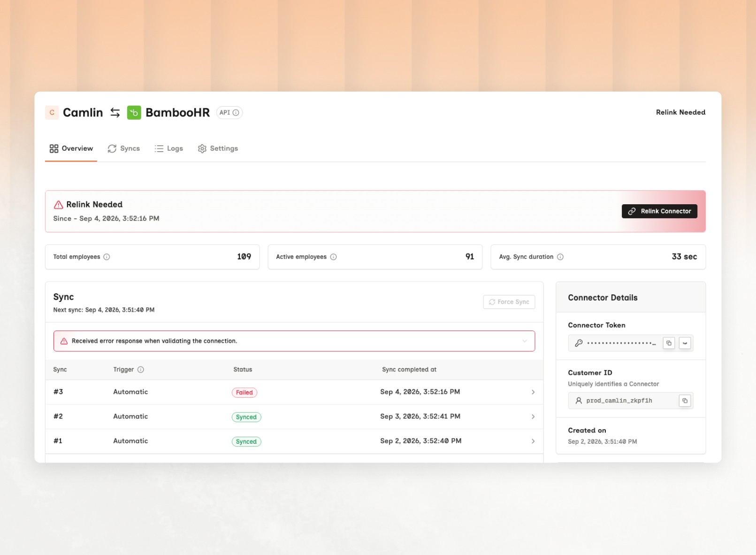This screenshot has height=555, width=756.
Task: Click the 33 sec duration value
Action: [684, 257]
